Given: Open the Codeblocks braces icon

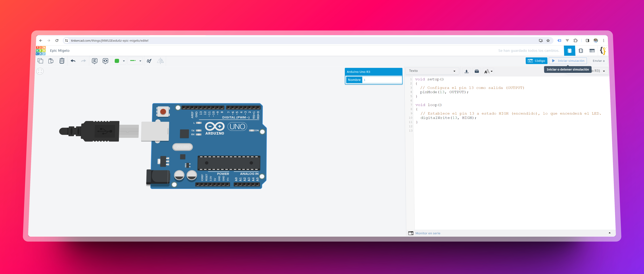Looking at the screenshot, I should [x=603, y=51].
